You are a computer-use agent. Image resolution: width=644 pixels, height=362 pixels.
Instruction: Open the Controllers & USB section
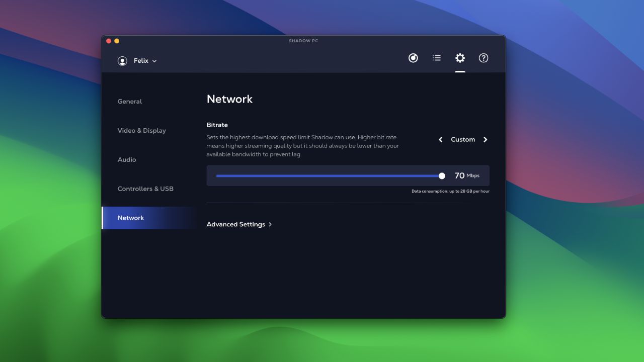(x=145, y=189)
